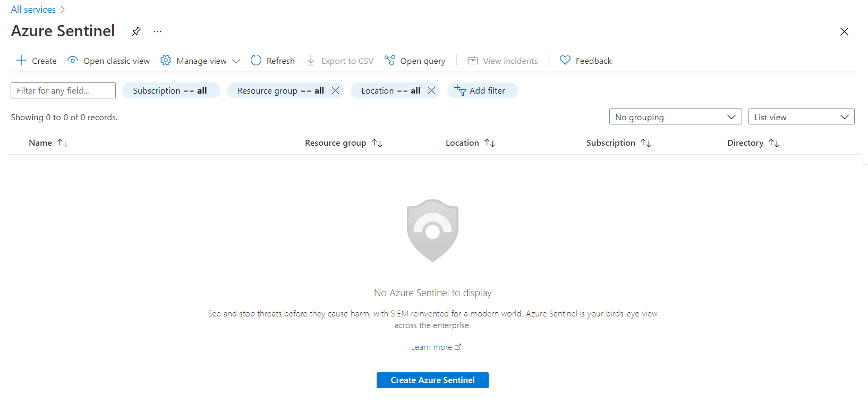
Task: Open the ellipsis more options menu
Action: pos(157,31)
